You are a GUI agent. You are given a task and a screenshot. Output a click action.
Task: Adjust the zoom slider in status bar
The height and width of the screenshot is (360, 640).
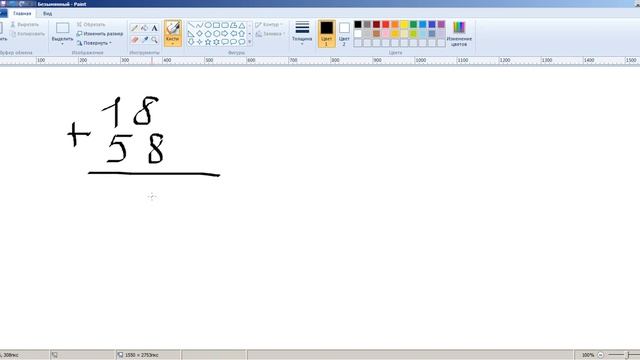coord(628,355)
